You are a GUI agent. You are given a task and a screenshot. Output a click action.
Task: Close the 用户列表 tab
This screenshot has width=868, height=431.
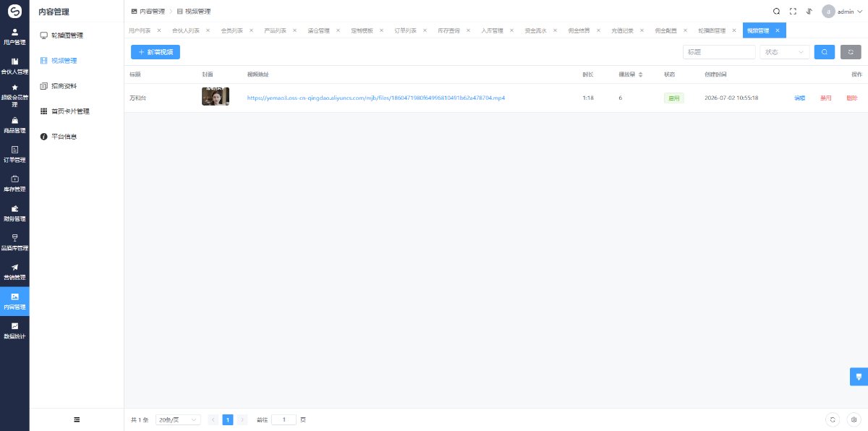point(159,30)
